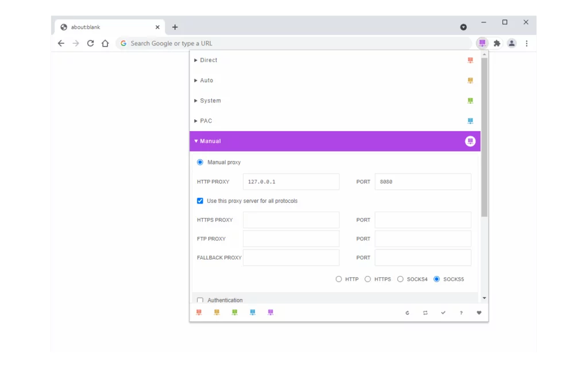Select the HTTP protocol radio button
The image size is (588, 368).
tap(339, 279)
